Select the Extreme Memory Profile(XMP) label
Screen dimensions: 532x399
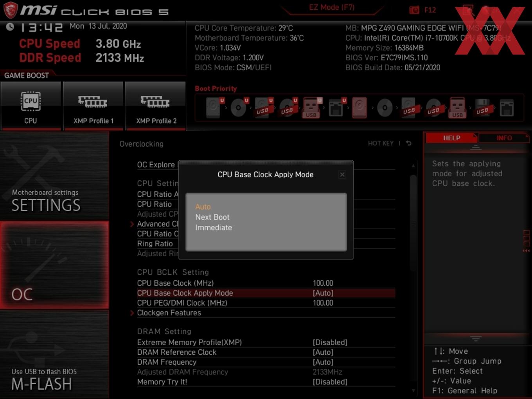coord(189,342)
